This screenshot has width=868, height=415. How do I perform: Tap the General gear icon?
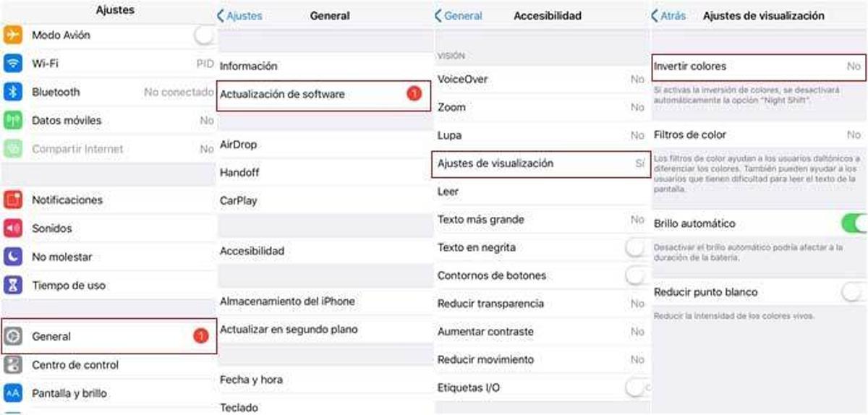point(13,336)
